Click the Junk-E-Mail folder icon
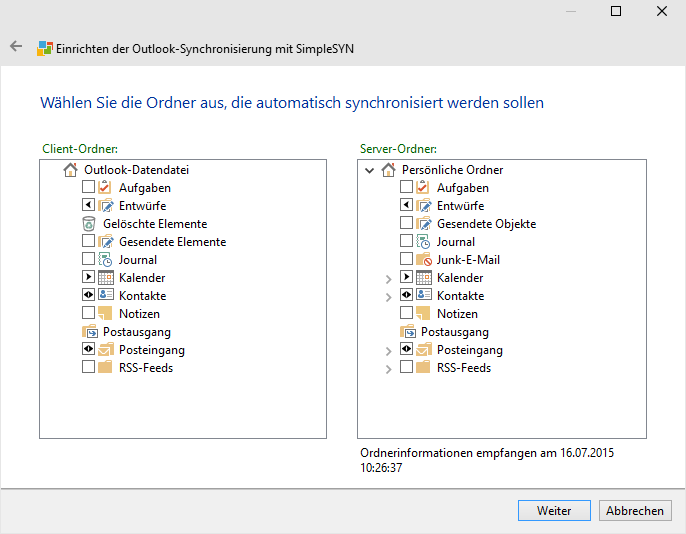The height and width of the screenshot is (534, 686). [424, 259]
